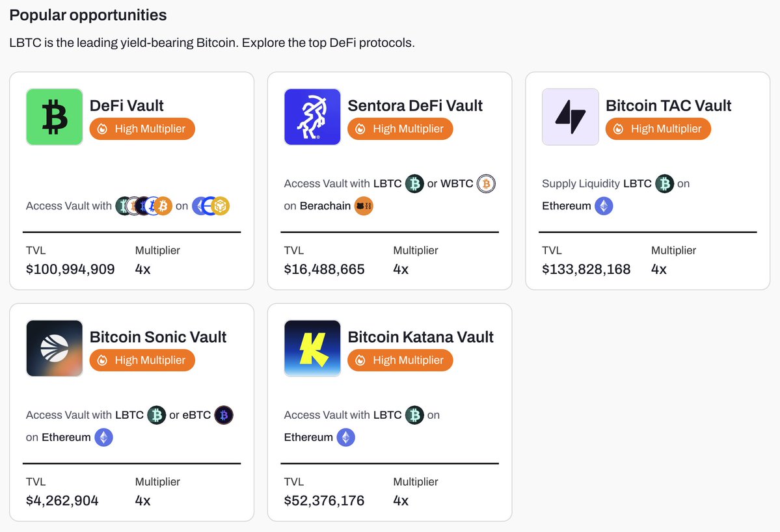Click the WBTC token icon in Sentora card

coord(486,183)
